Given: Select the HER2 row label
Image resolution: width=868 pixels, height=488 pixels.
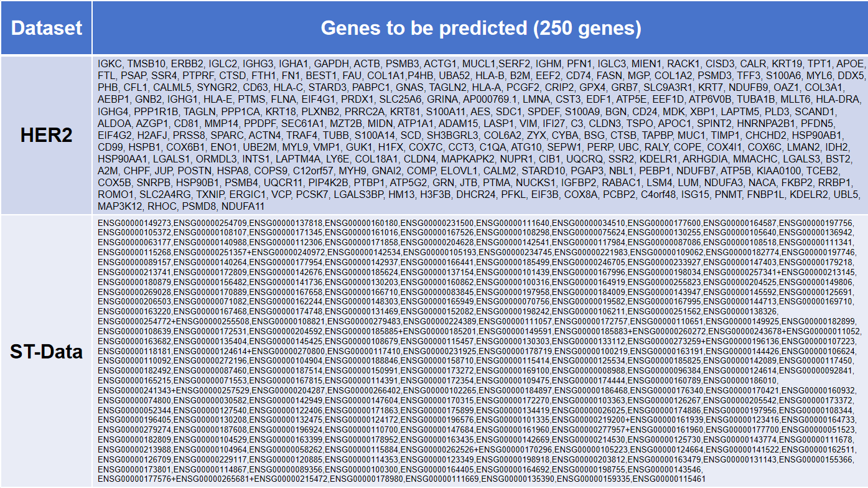Looking at the screenshot, I should 47,135.
